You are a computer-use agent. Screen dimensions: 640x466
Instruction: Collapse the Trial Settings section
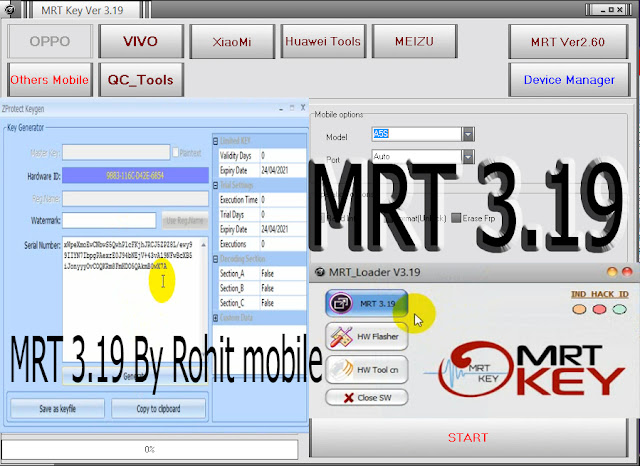[x=216, y=185]
